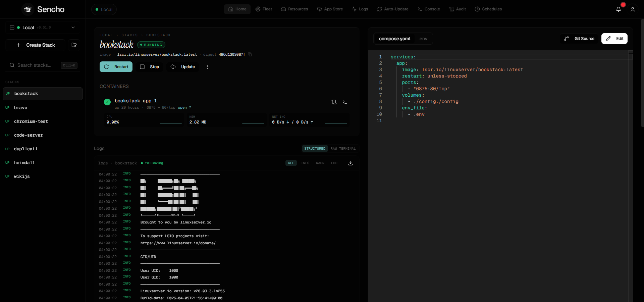The image size is (644, 302).
Task: Open the user profile icon
Action: 633,9
